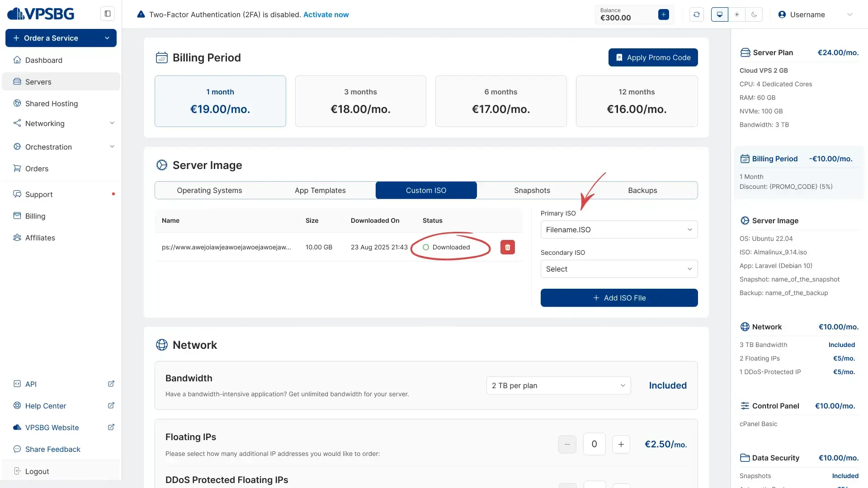Switch to the Snapshots tab
Image resolution: width=868 pixels, height=488 pixels.
click(x=532, y=190)
